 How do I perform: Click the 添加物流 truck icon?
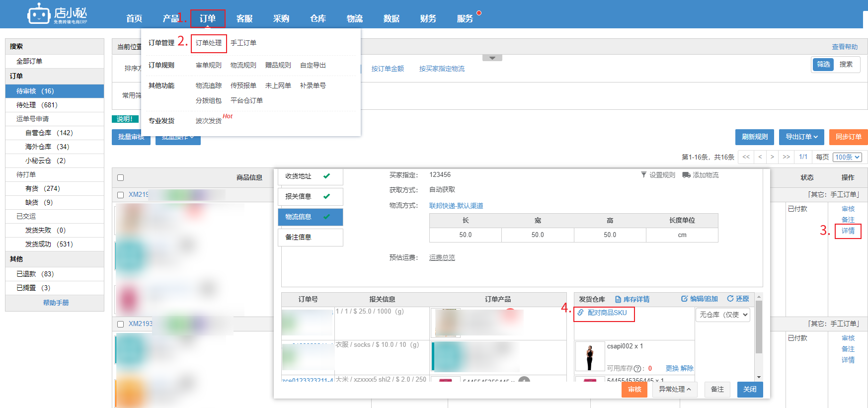pyautogui.click(x=686, y=175)
